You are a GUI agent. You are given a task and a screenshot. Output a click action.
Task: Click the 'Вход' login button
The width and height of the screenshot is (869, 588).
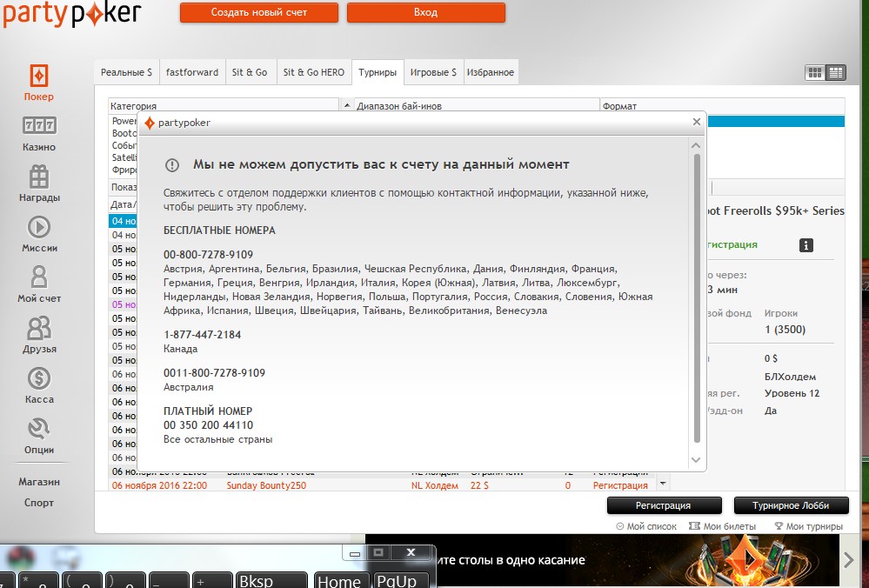tap(425, 12)
